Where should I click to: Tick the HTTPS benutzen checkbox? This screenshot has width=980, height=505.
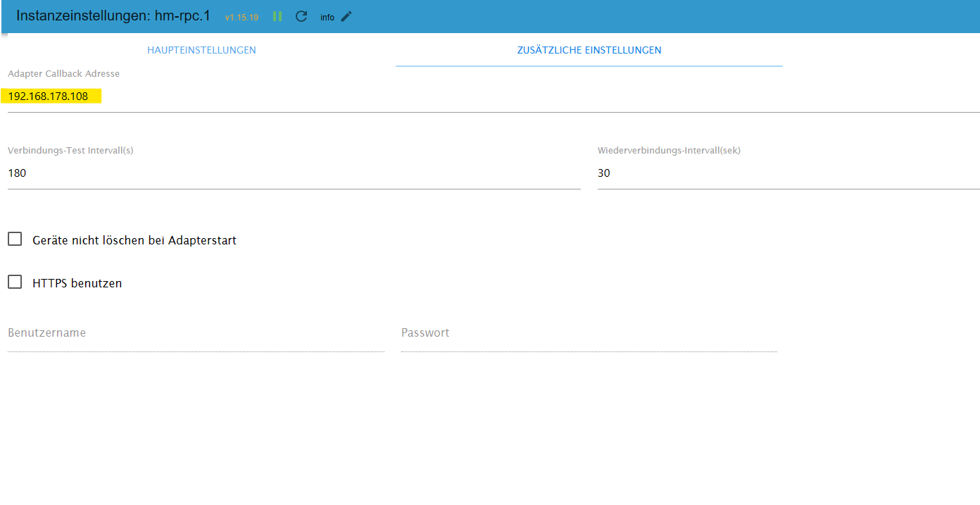(15, 282)
